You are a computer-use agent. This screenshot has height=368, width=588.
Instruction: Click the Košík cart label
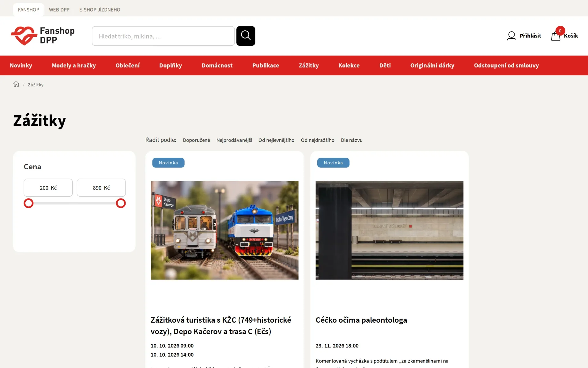[571, 36]
